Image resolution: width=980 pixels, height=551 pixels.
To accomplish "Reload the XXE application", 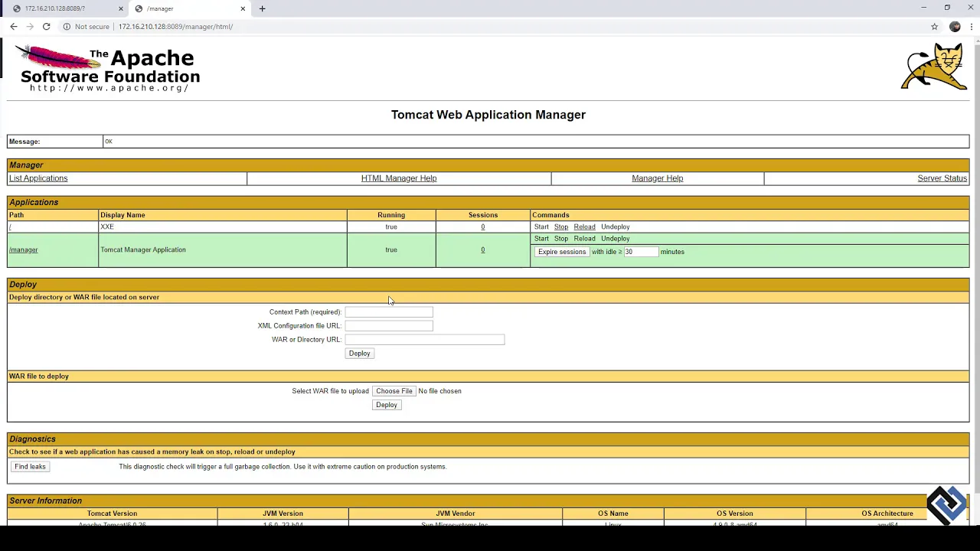I will (x=584, y=227).
